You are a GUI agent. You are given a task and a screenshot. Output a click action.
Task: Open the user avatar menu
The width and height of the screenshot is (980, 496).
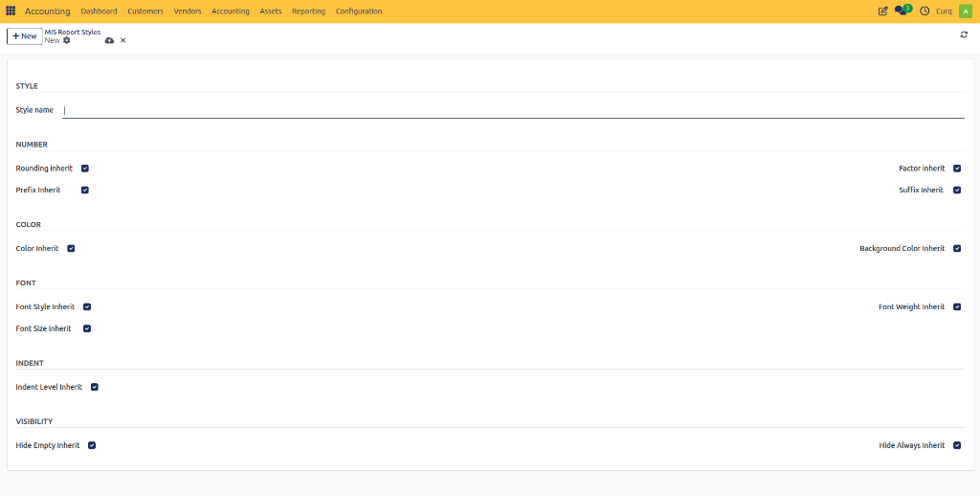[x=965, y=11]
